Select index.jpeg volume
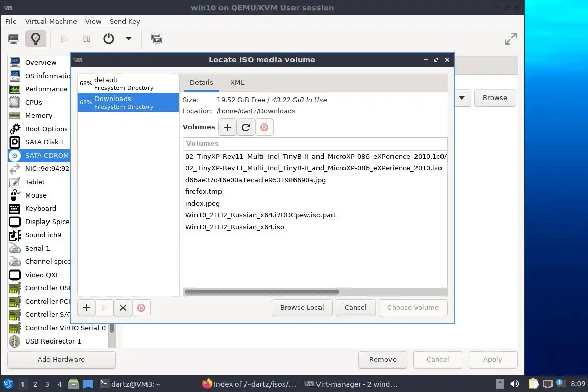 click(315, 203)
